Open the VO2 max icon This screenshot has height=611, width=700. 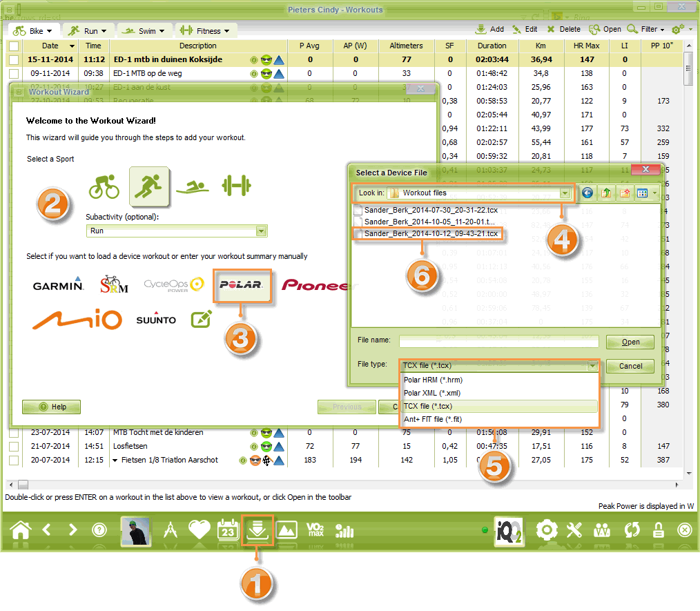pyautogui.click(x=315, y=530)
